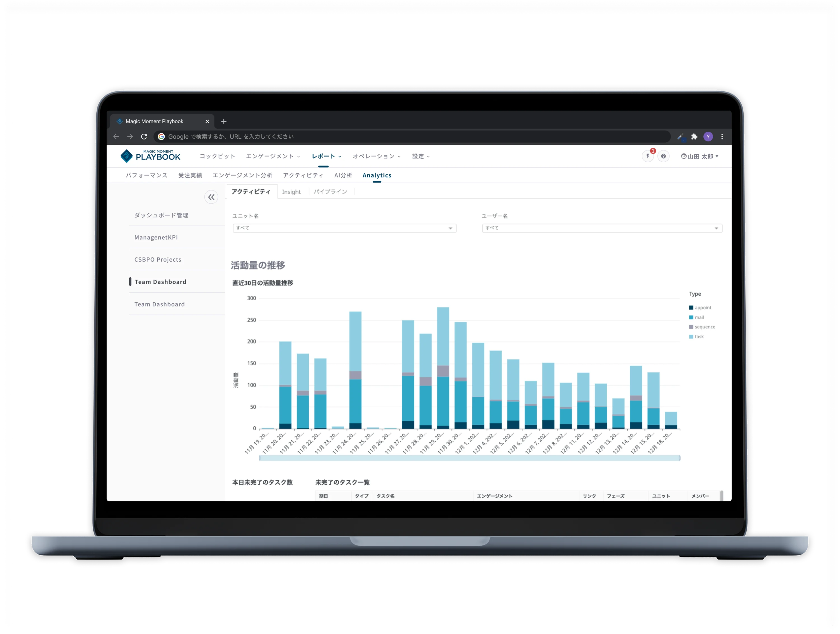The height and width of the screenshot is (634, 840).
Task: Open the AI分析 sub-tab
Action: tap(343, 175)
